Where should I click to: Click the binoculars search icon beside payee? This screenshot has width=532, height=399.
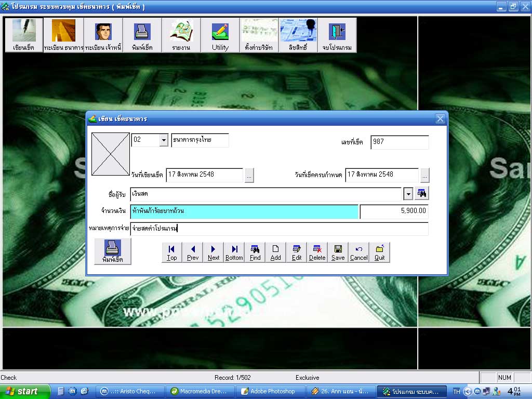[421, 193]
